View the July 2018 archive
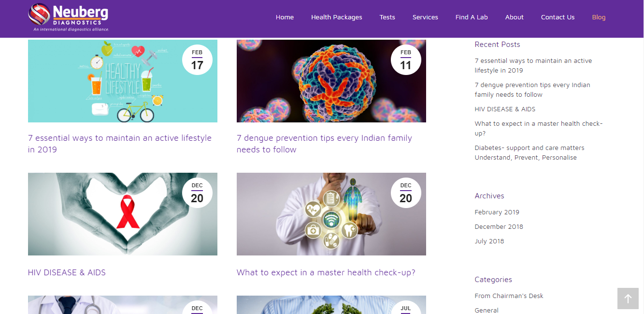 tap(489, 241)
